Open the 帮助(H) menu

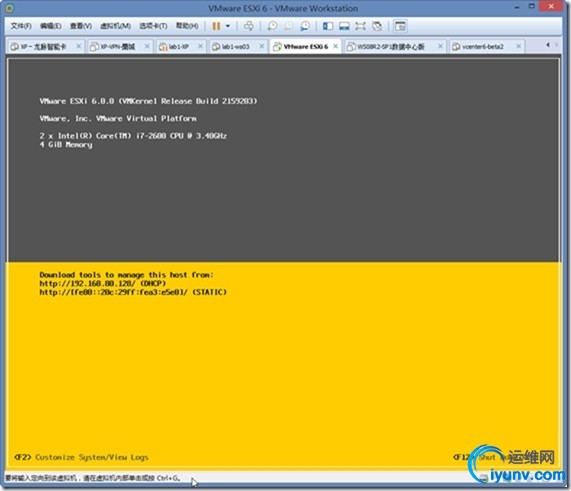[x=187, y=26]
